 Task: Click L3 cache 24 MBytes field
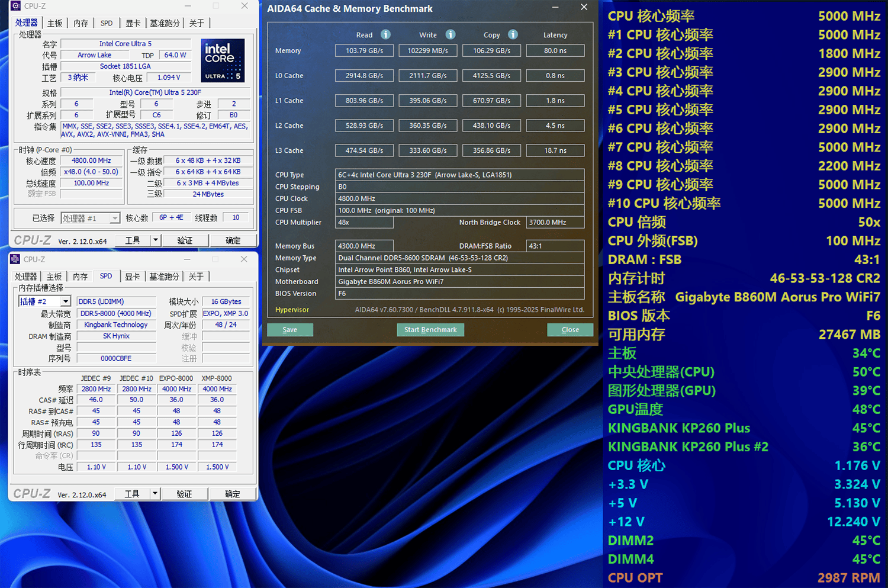click(208, 194)
